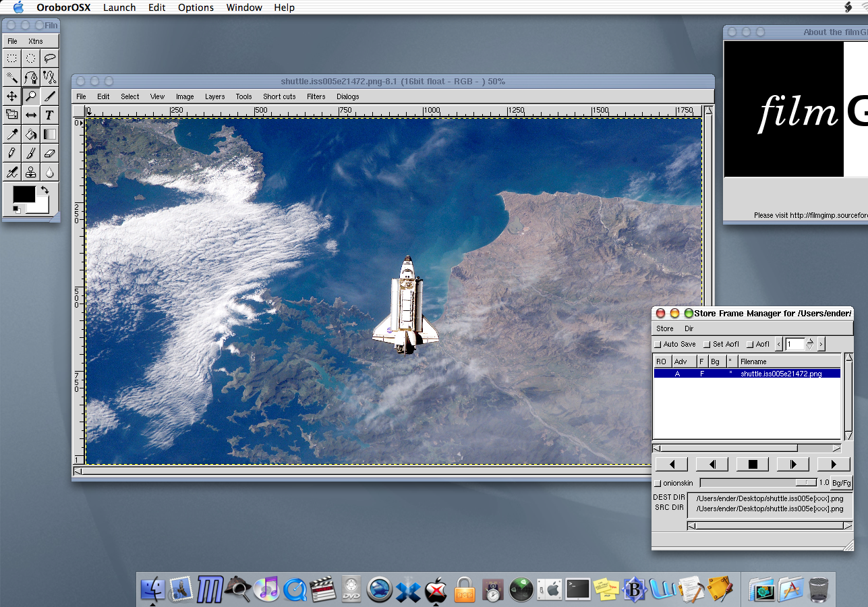Screen dimensions: 868x607
Task: Reset colors to default black and white
Action: 17,210
